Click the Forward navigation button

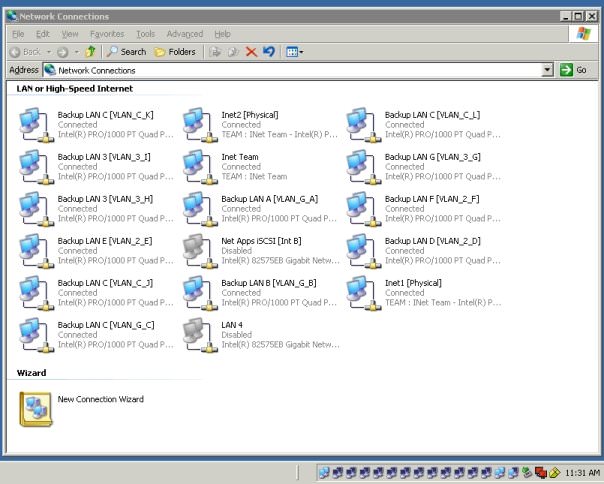(62, 52)
